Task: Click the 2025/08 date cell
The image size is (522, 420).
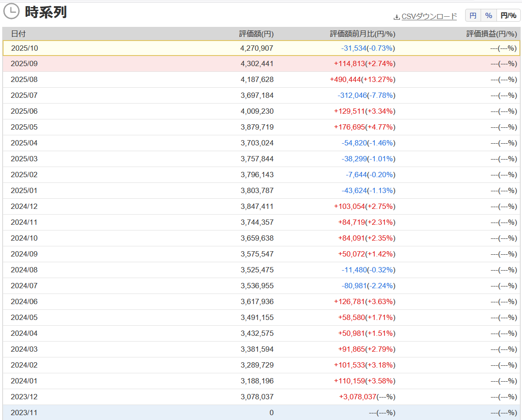Action: [24, 80]
